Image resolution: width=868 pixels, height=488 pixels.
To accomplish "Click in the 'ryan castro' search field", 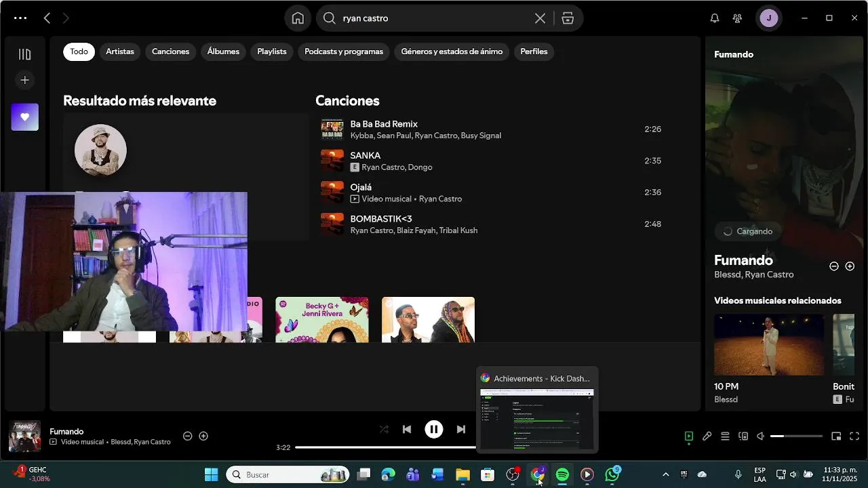I will click(x=434, y=18).
